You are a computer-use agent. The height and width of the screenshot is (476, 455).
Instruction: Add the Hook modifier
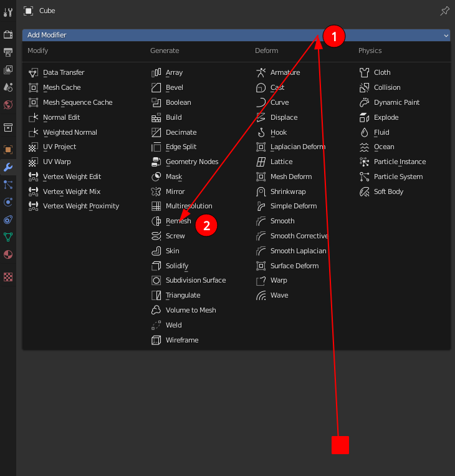(271, 132)
